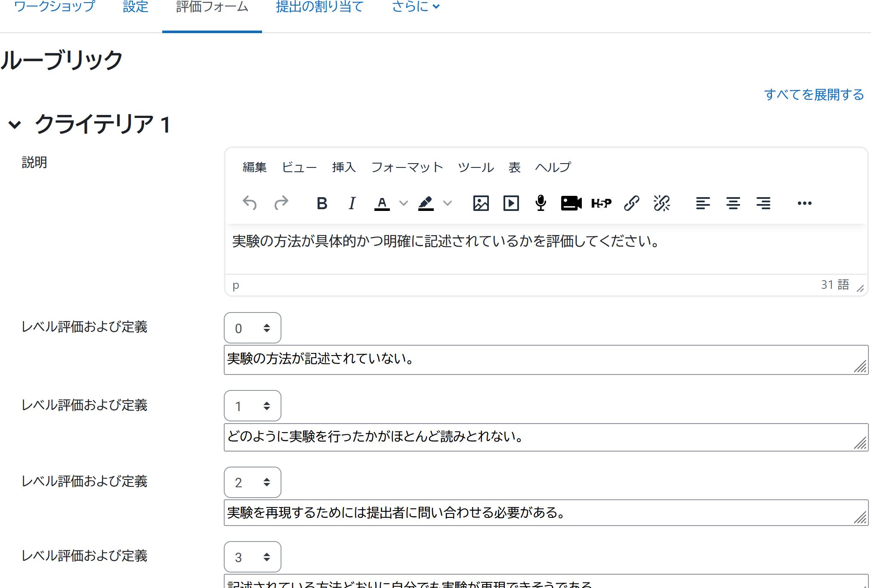Screen dimensions: 871x588
Task: Open the ツール editor menu
Action: (x=476, y=167)
